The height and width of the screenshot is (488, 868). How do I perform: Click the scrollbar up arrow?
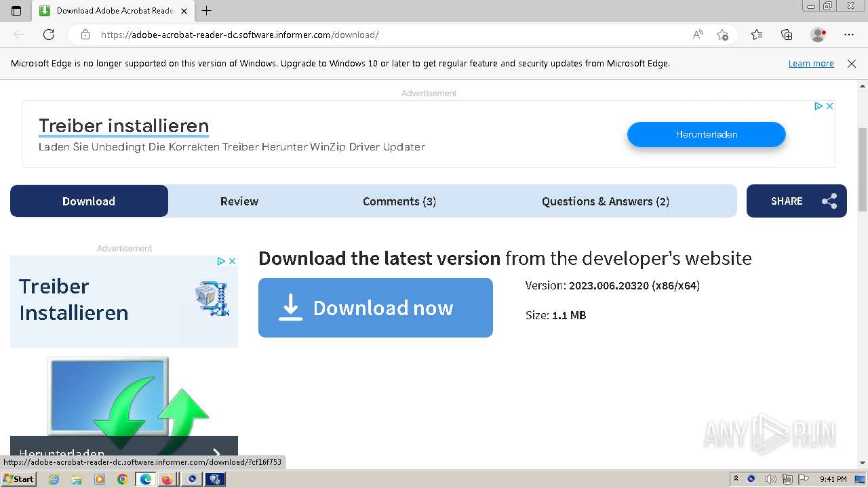863,86
